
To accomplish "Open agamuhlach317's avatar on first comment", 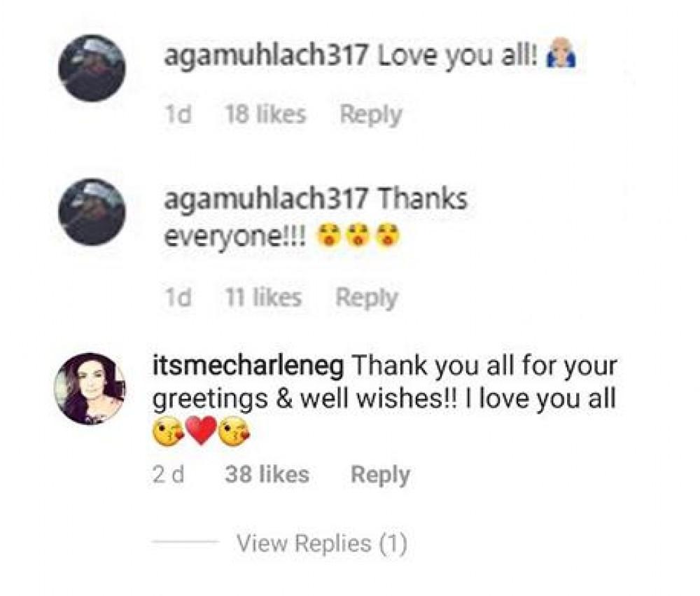I will [92, 69].
